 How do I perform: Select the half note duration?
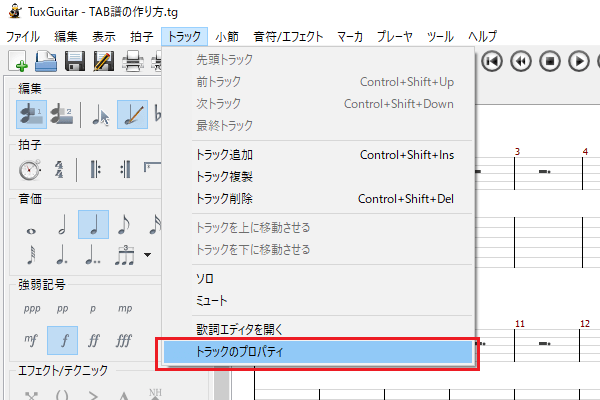62,224
